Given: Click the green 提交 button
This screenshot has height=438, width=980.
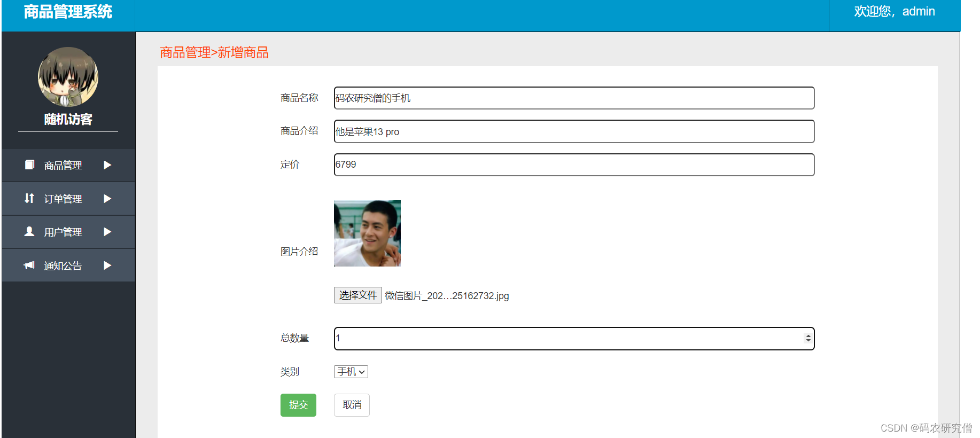Looking at the screenshot, I should [298, 405].
